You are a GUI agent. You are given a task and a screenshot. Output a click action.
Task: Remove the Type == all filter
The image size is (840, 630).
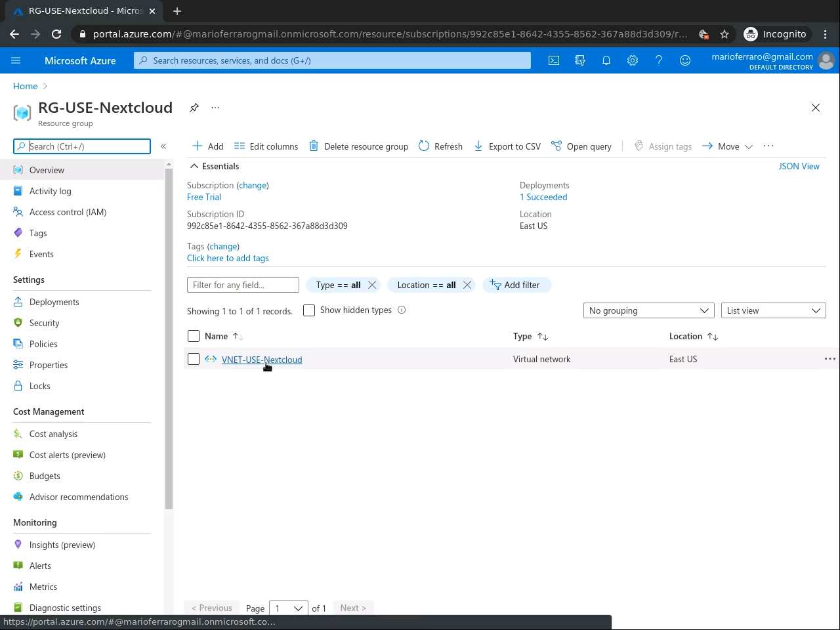click(x=372, y=285)
